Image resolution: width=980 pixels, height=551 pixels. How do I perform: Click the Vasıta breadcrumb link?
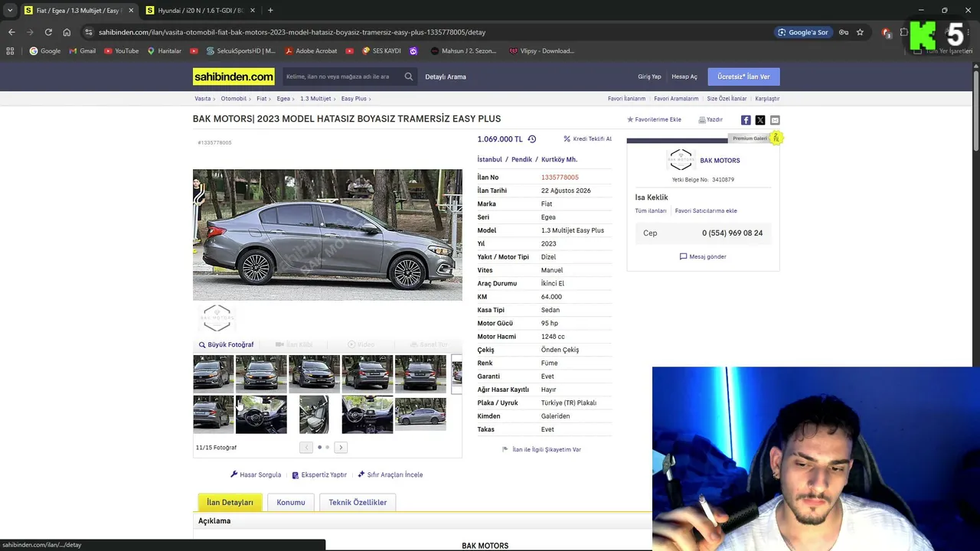pos(203,99)
